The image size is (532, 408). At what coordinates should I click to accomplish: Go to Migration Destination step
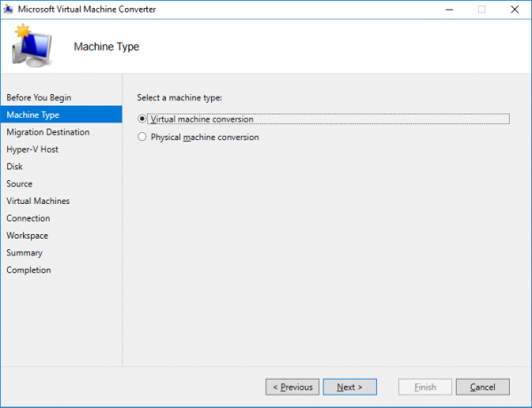(x=48, y=132)
